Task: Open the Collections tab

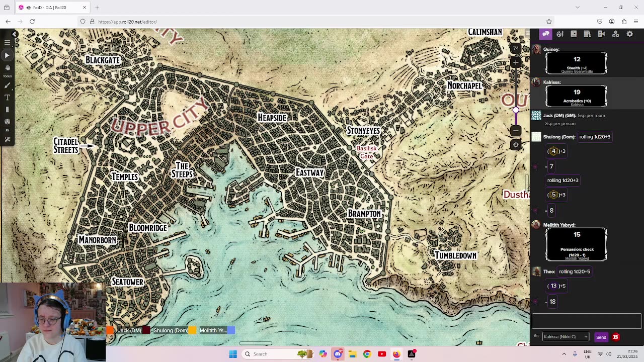Action: click(x=615, y=34)
